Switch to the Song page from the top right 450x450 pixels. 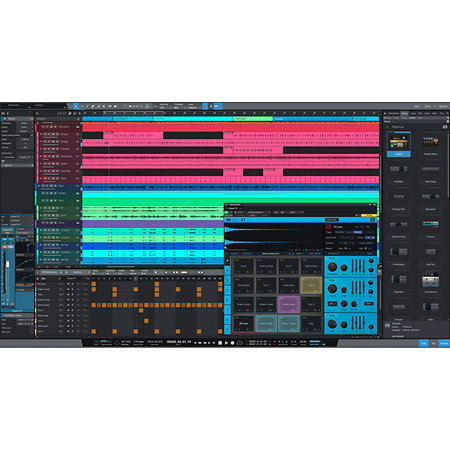pos(428,106)
